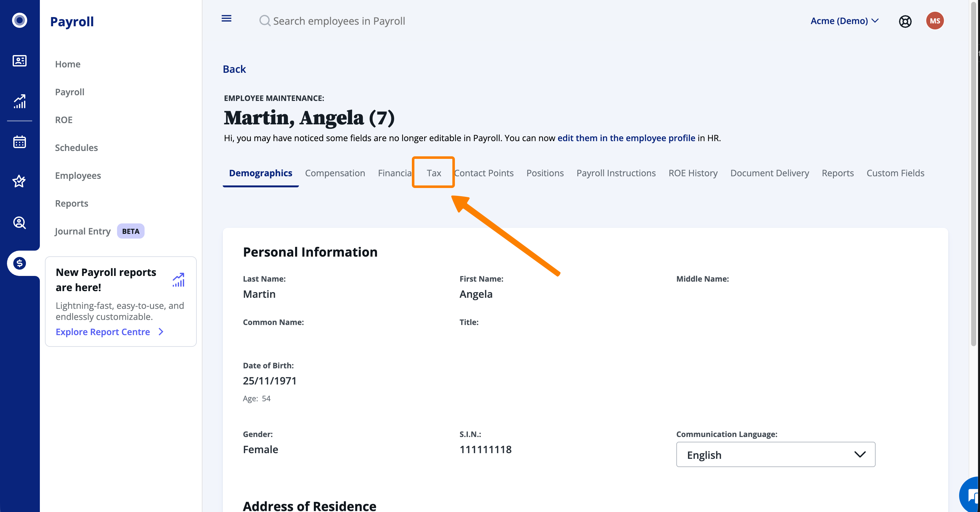Click the hamburger menu icon
The image size is (980, 512).
point(226,19)
